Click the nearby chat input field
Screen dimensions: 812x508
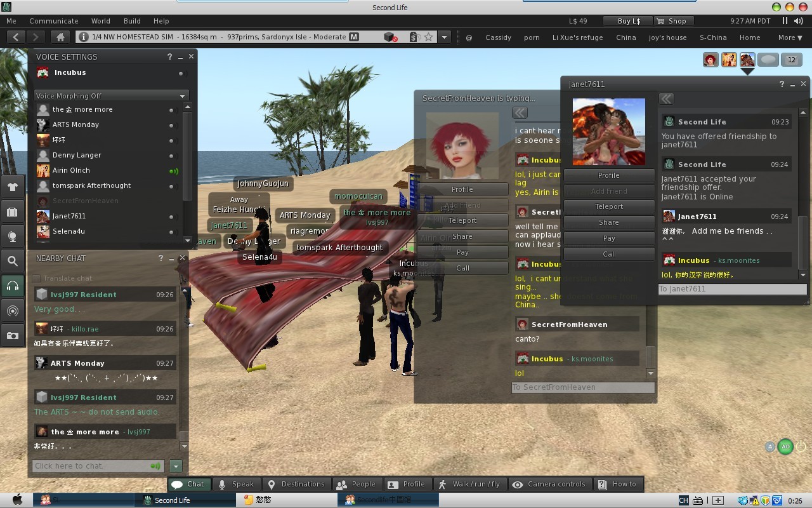click(98, 466)
